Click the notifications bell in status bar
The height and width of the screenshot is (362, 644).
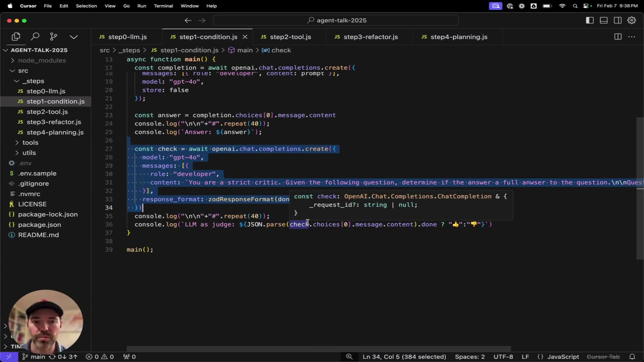point(632,357)
